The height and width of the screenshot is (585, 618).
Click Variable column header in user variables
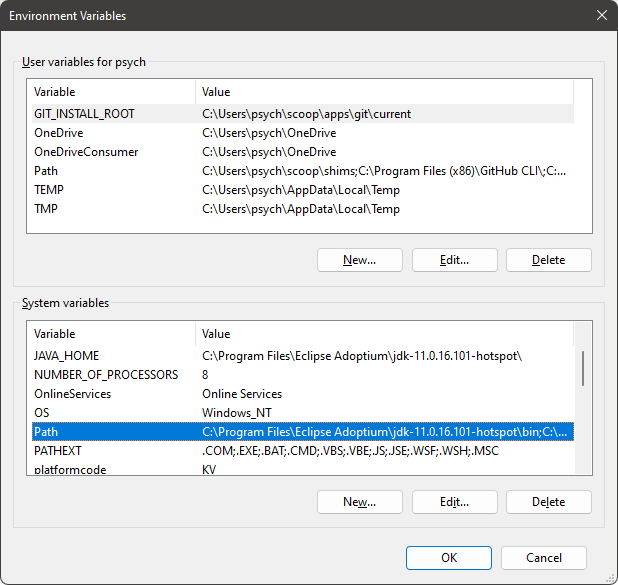pos(114,92)
